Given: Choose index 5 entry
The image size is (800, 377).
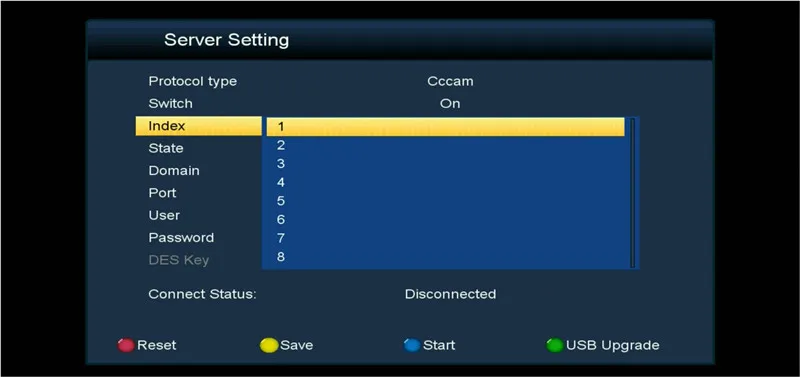Looking at the screenshot, I should 445,201.
